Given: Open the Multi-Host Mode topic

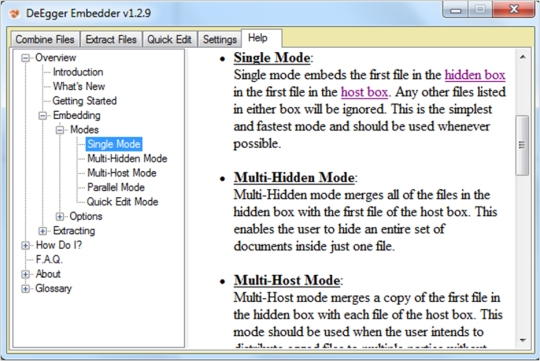Looking at the screenshot, I should [122, 173].
